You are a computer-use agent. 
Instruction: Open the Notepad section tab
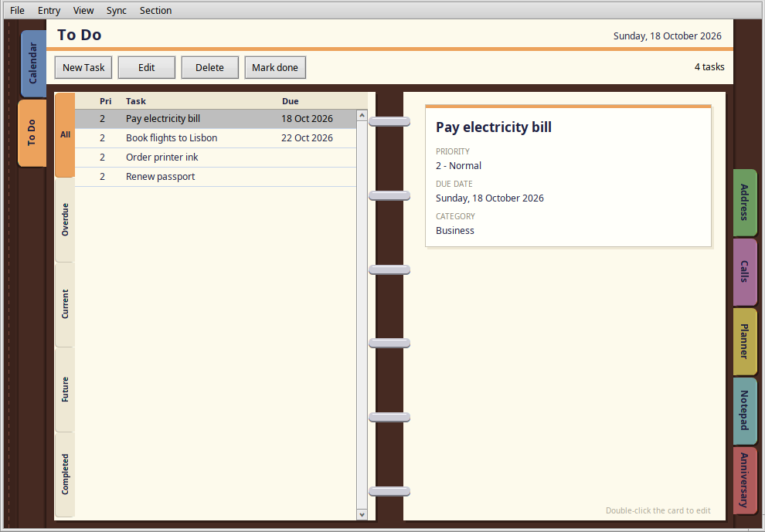click(x=744, y=411)
